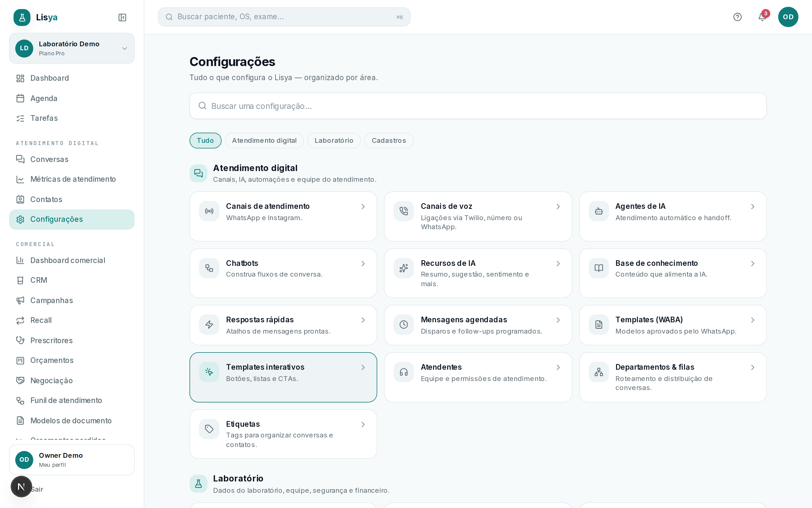
Task: Expand the Laboratório Demo workspace dropdown
Action: (125, 48)
